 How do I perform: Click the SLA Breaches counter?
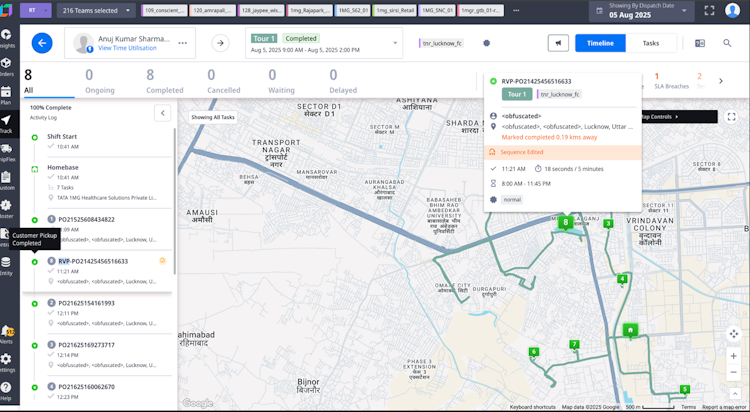(671, 80)
